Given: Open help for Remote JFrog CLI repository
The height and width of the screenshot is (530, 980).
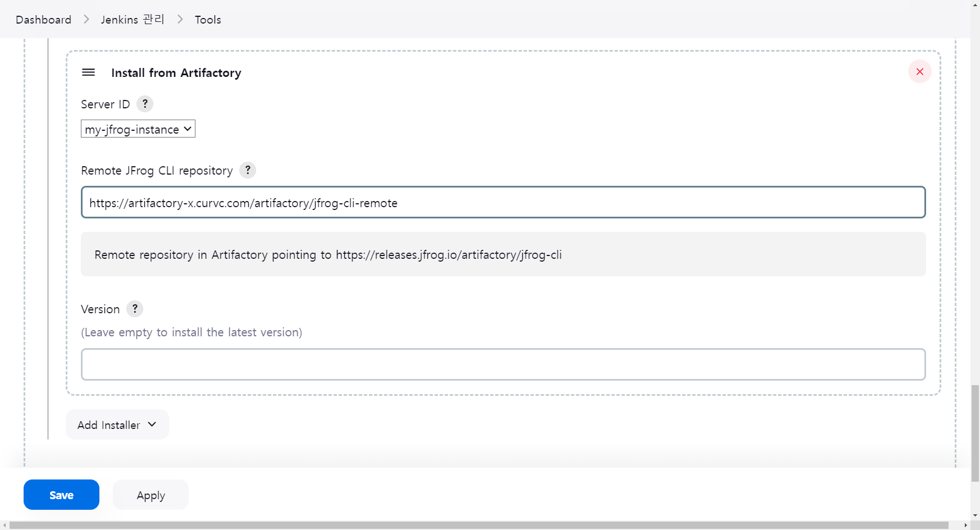Looking at the screenshot, I should coord(248,170).
